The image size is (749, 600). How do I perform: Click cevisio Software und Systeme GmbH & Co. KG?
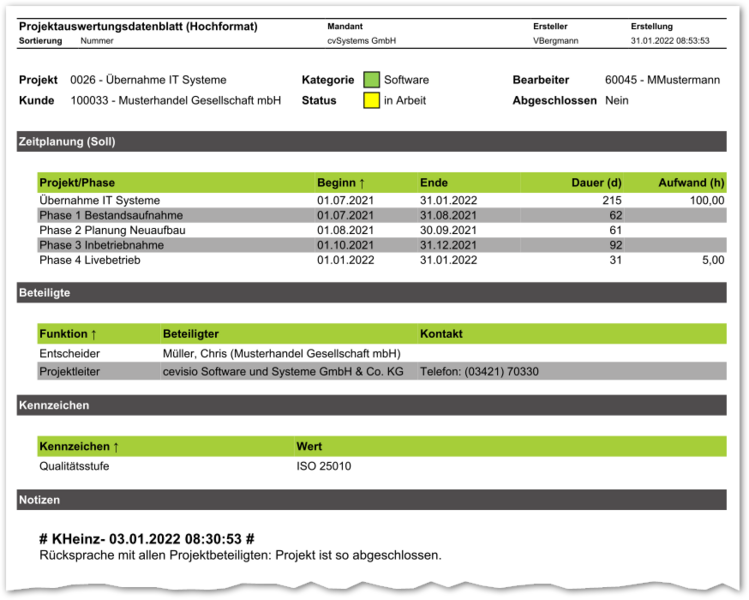coord(283,371)
